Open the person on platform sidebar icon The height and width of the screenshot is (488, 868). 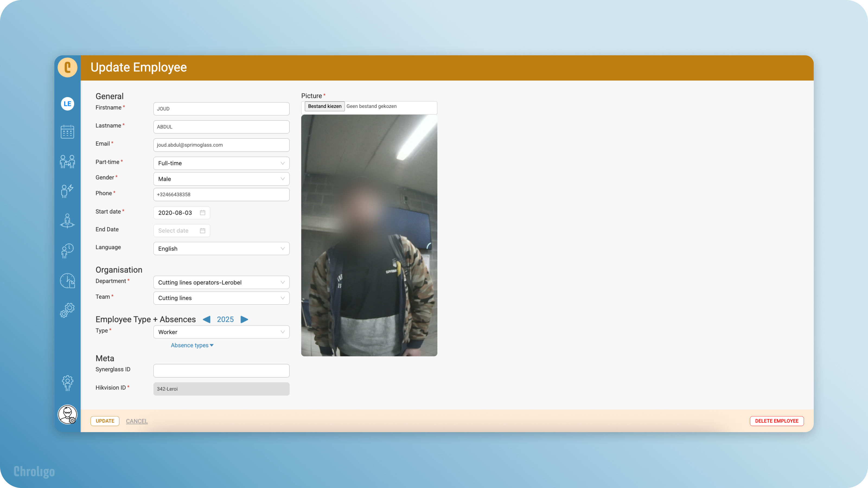67,221
